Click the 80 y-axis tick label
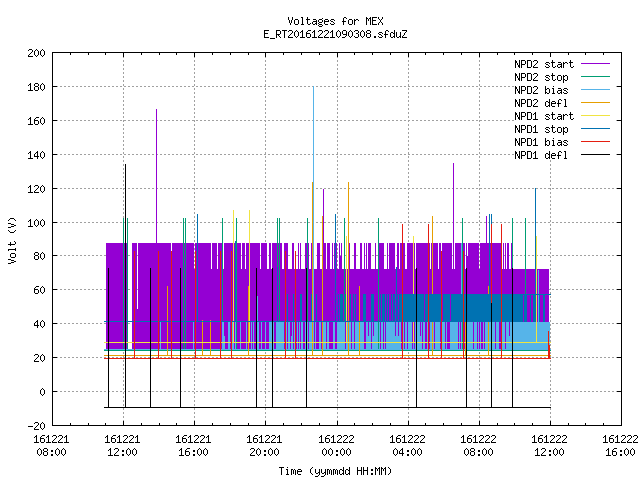Screen dimensions: 640x480 (x=39, y=256)
